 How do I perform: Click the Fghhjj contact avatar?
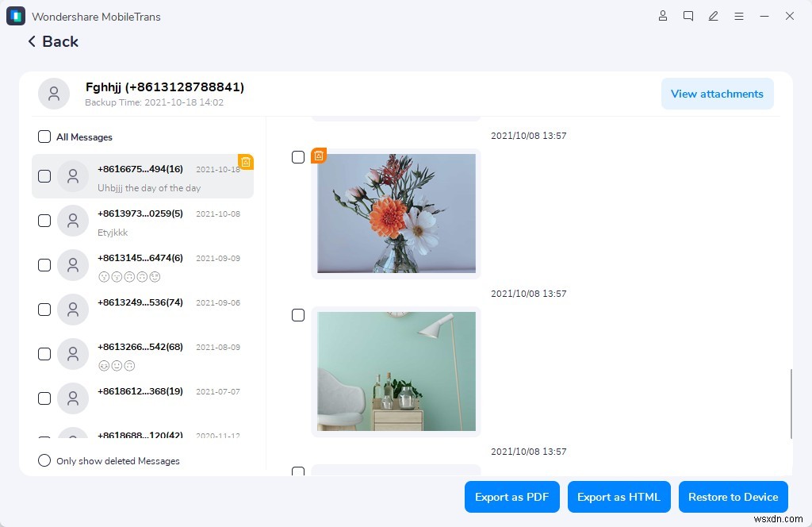click(53, 93)
